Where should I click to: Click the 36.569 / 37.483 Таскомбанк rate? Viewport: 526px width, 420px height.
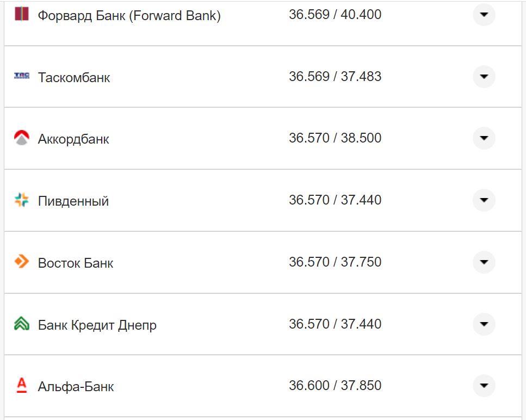[335, 77]
